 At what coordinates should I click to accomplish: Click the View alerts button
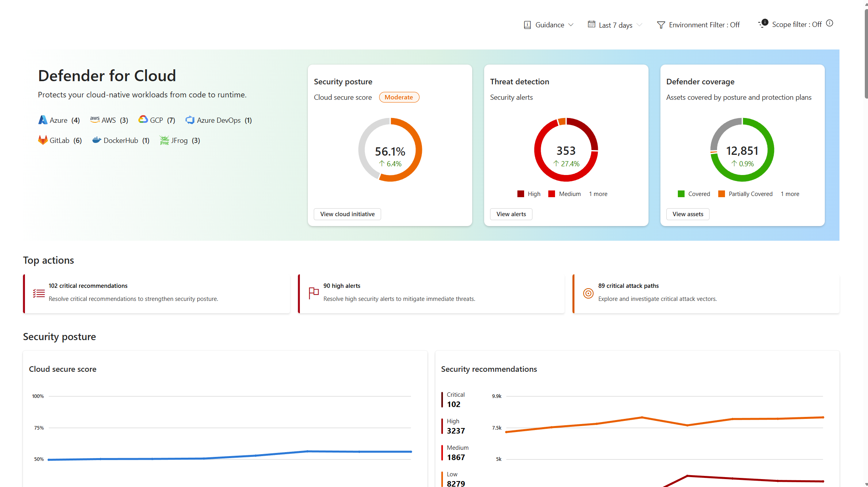point(511,214)
